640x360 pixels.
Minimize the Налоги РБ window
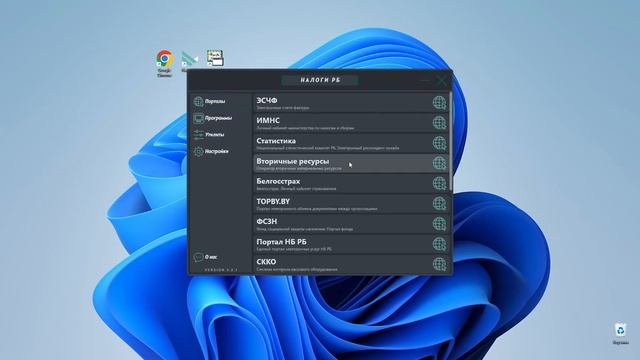[425, 80]
